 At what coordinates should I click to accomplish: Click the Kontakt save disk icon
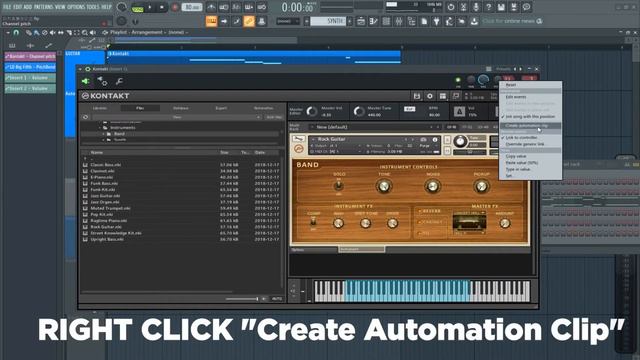click(417, 96)
